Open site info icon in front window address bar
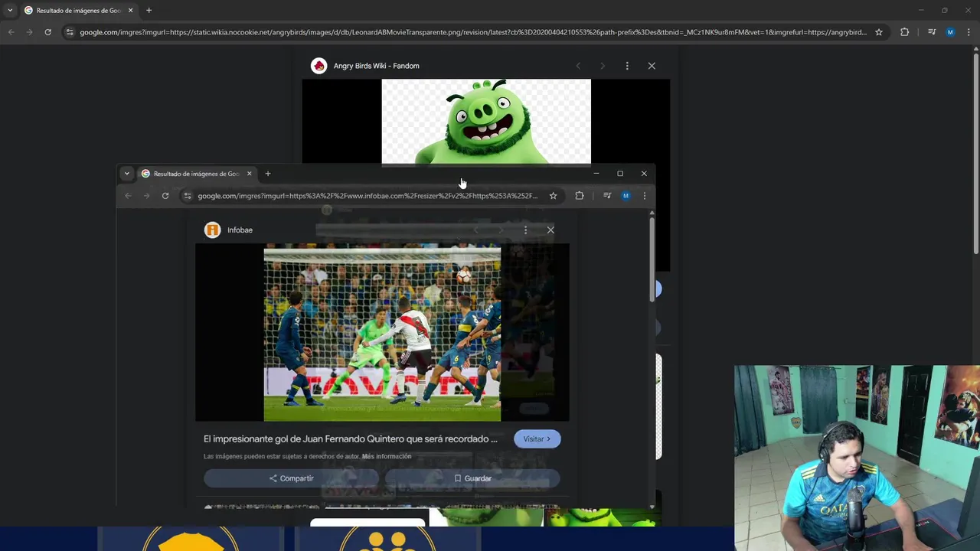 [x=188, y=196]
